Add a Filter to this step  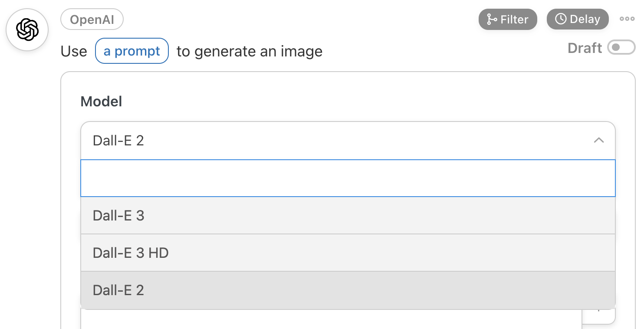click(x=508, y=20)
